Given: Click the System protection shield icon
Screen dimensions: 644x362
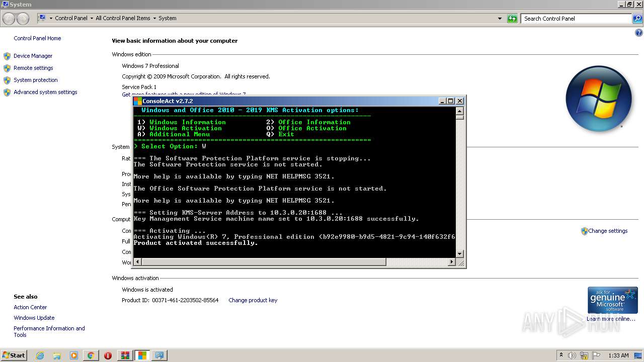Looking at the screenshot, I should point(7,80).
